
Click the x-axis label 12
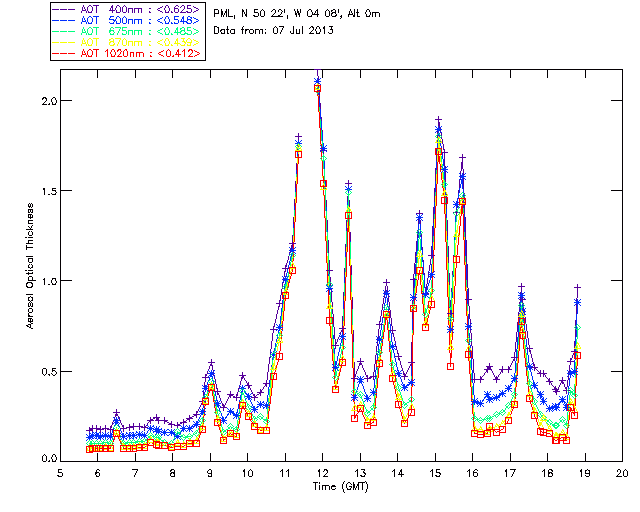click(x=322, y=473)
